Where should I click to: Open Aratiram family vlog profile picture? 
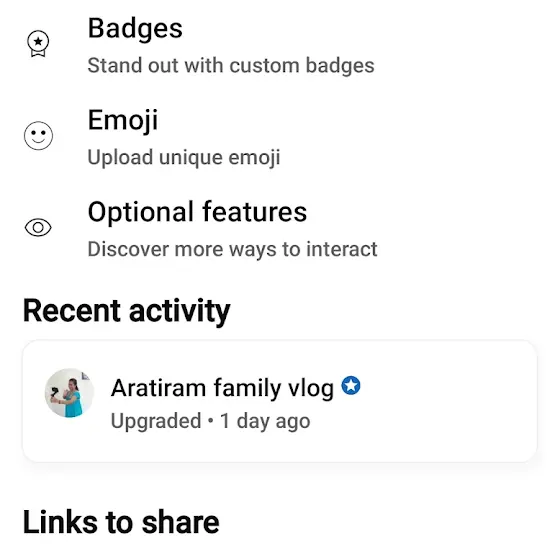click(x=69, y=393)
